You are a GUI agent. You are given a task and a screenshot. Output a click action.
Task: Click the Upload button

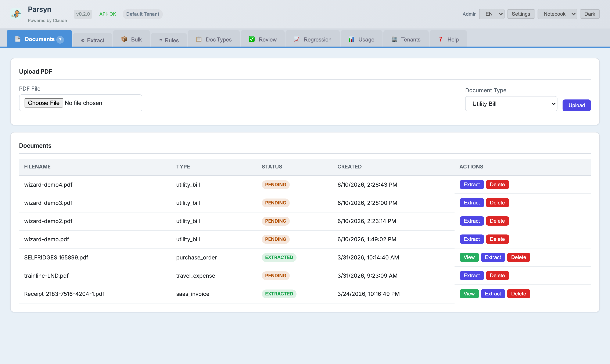pyautogui.click(x=577, y=105)
